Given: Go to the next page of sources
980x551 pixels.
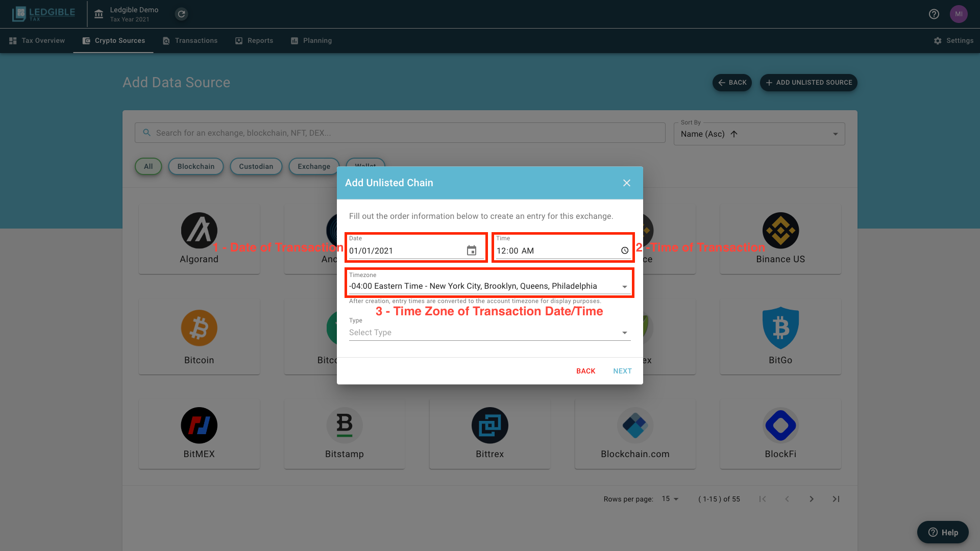Looking at the screenshot, I should coord(812,499).
